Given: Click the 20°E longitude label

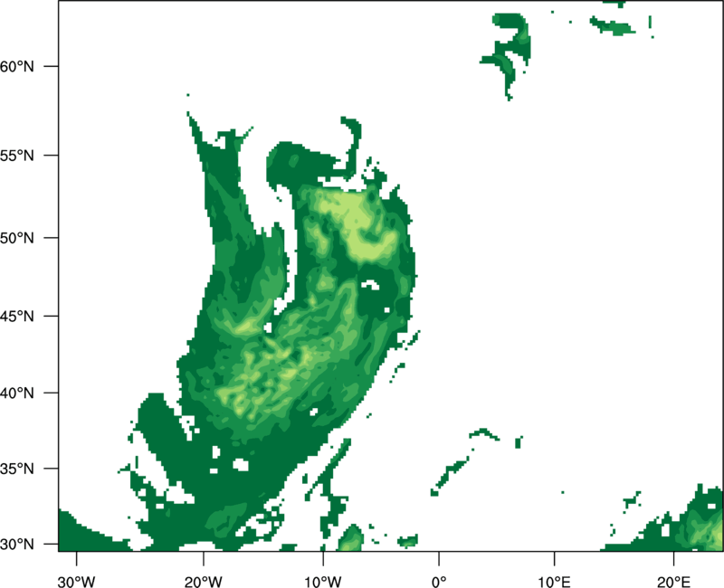Looking at the screenshot, I should pyautogui.click(x=673, y=582).
